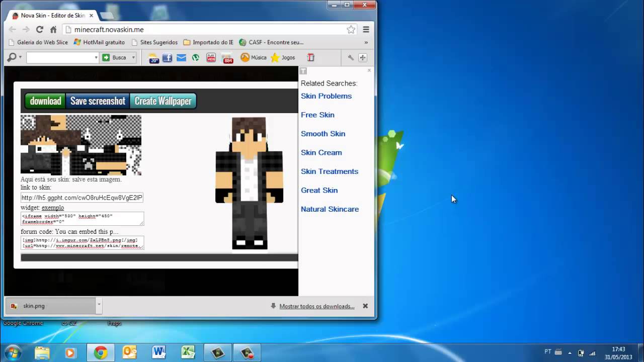Open Word from the taskbar
The image size is (644, 362).
159,352
